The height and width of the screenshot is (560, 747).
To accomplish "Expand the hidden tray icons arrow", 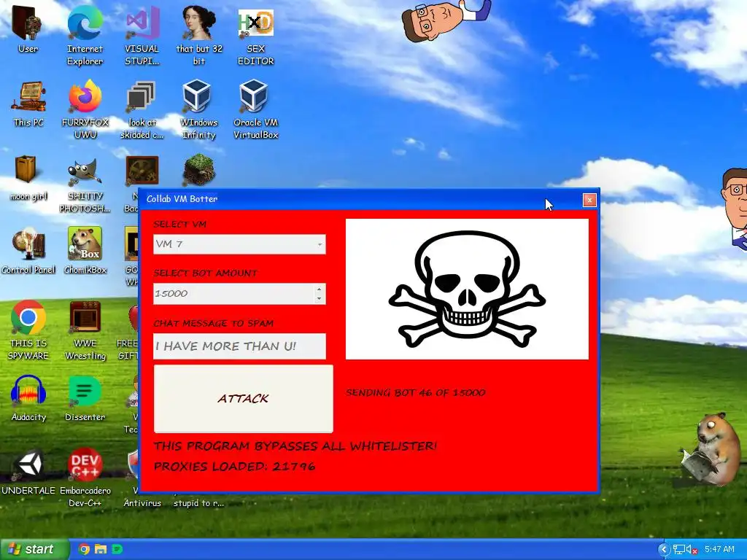I will click(x=665, y=550).
